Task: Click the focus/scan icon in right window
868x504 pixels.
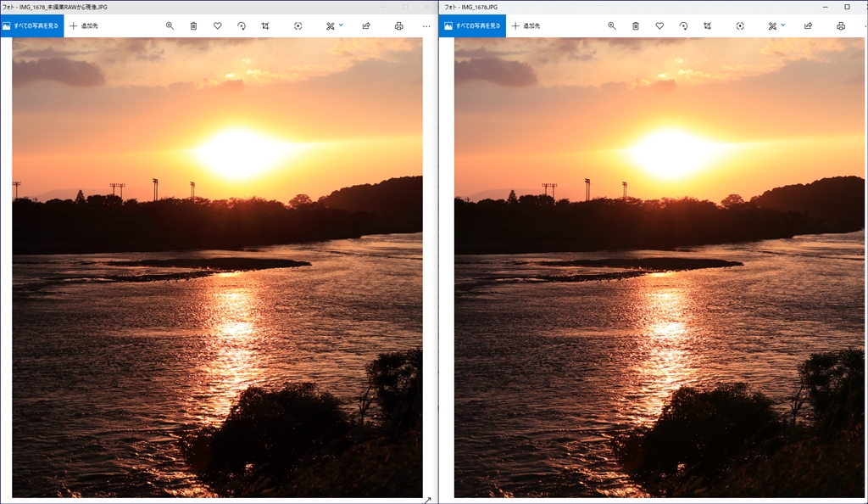Action: [740, 26]
